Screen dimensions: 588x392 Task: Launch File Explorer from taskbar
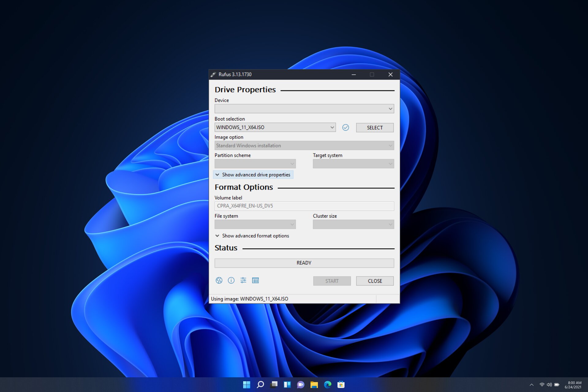[x=314, y=385]
